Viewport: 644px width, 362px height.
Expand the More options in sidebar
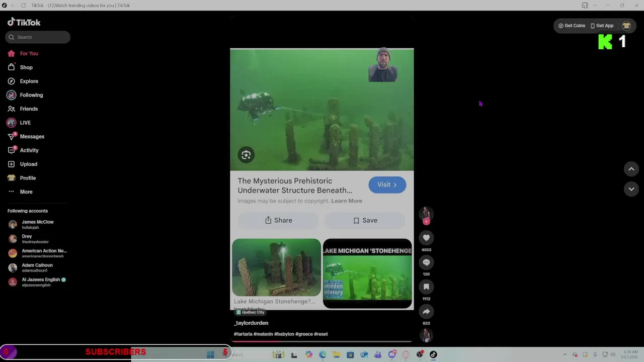click(x=20, y=192)
